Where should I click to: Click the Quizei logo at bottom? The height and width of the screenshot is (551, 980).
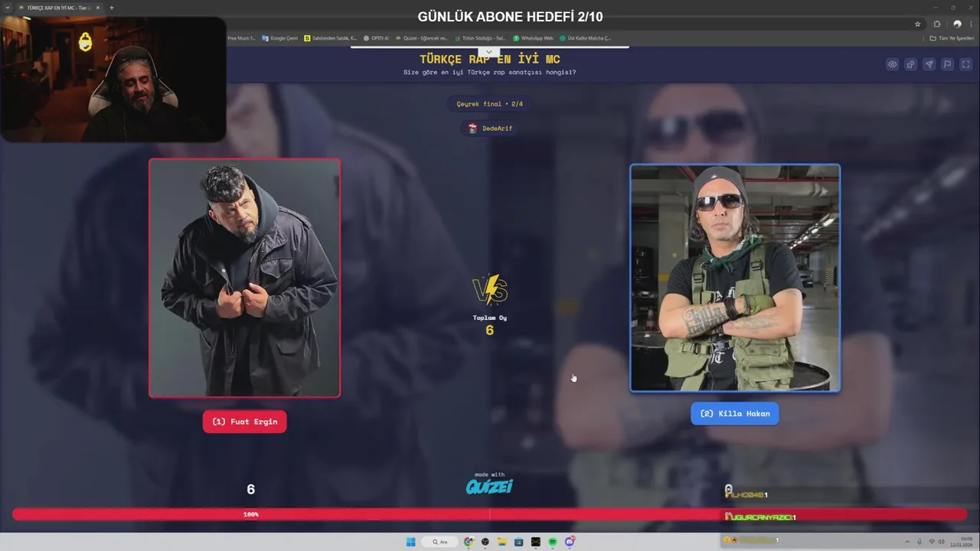coord(490,486)
